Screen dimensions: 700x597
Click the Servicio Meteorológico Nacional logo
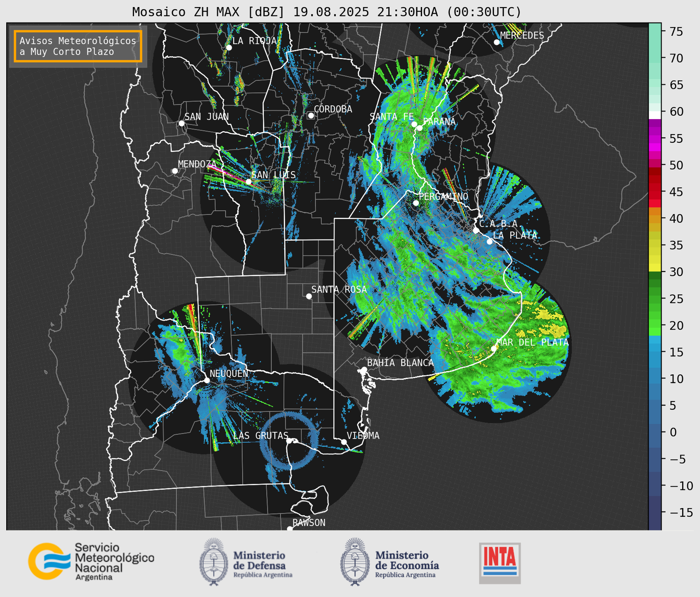(x=91, y=561)
